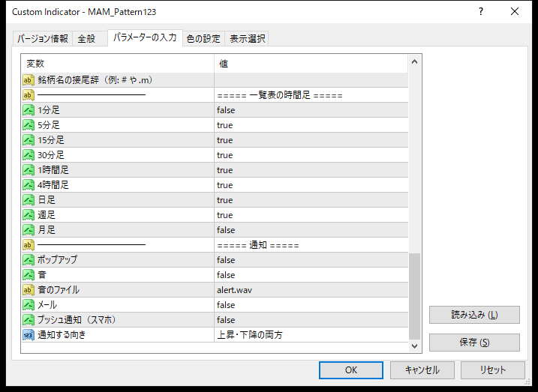Toggle the 30分足 true value
This screenshot has height=392, width=538.
[311, 155]
